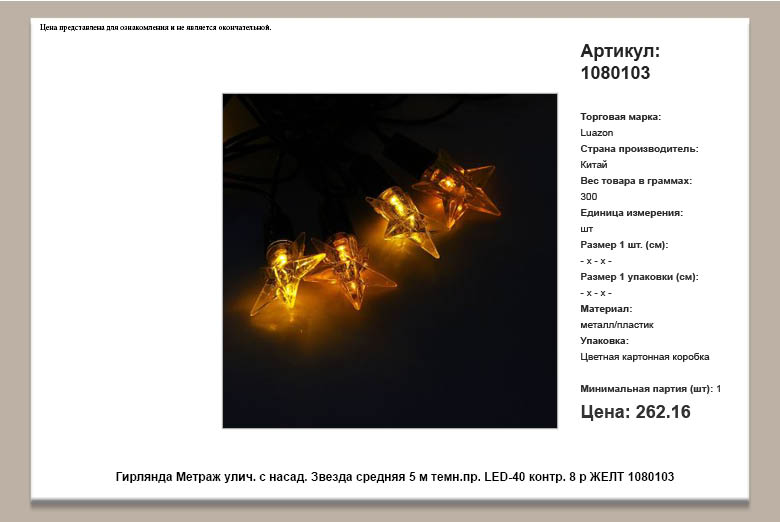Select the value 'Цветная картонная коробка'

pos(645,357)
